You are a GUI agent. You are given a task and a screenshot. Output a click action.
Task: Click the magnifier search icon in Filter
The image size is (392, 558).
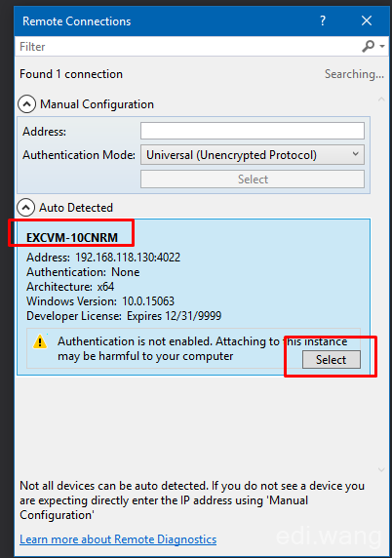pyautogui.click(x=369, y=46)
